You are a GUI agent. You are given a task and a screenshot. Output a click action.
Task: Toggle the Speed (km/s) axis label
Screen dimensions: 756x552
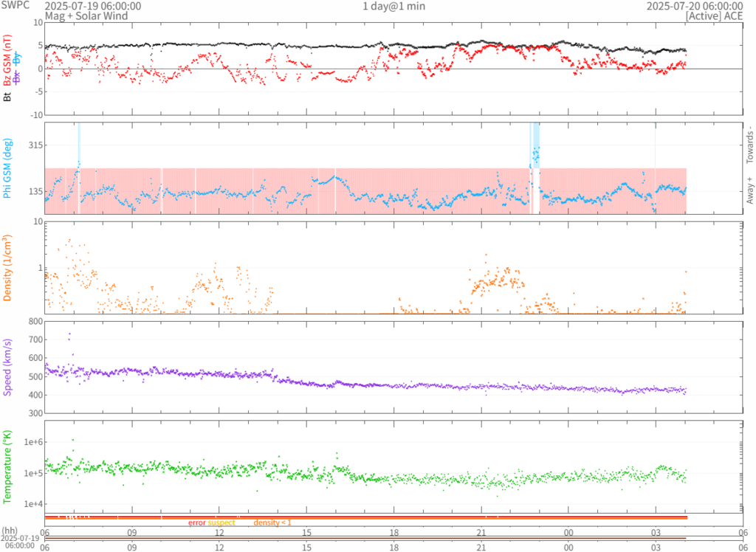(x=7, y=368)
